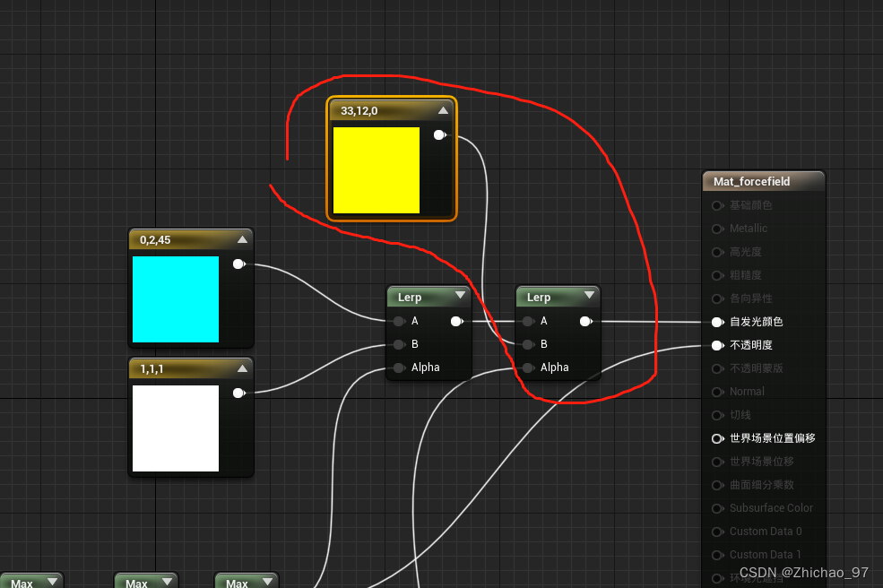Collapse the 1,1,1 node preview
883x588 pixels.
[x=242, y=368]
